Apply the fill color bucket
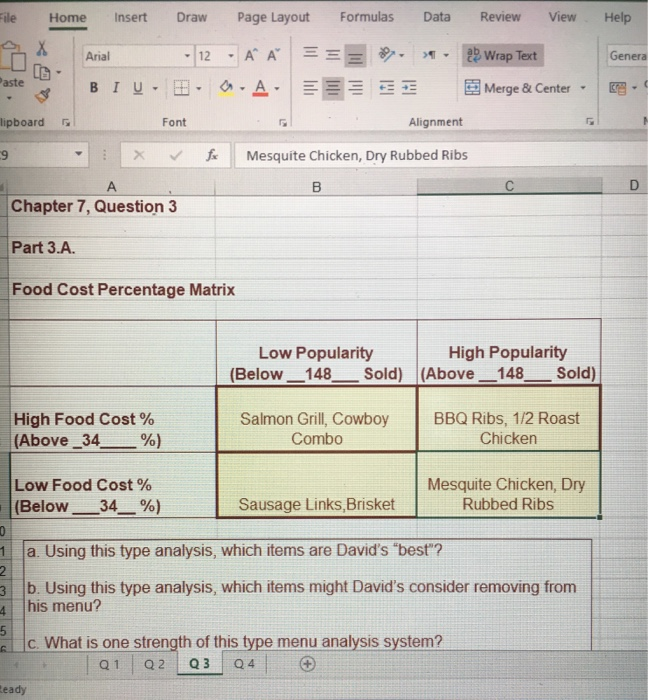Viewport: 648px width, 700px height. (226, 88)
